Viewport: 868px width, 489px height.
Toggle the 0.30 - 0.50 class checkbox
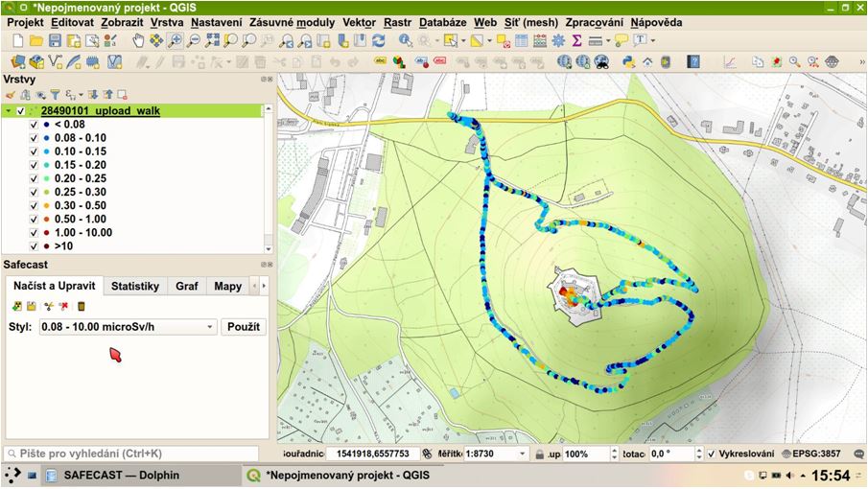34,205
